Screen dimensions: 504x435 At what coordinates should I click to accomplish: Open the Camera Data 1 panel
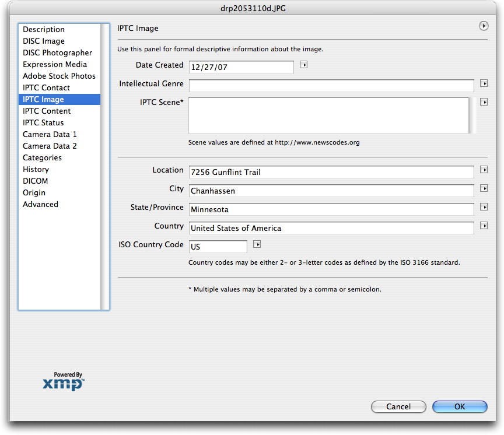(50, 135)
